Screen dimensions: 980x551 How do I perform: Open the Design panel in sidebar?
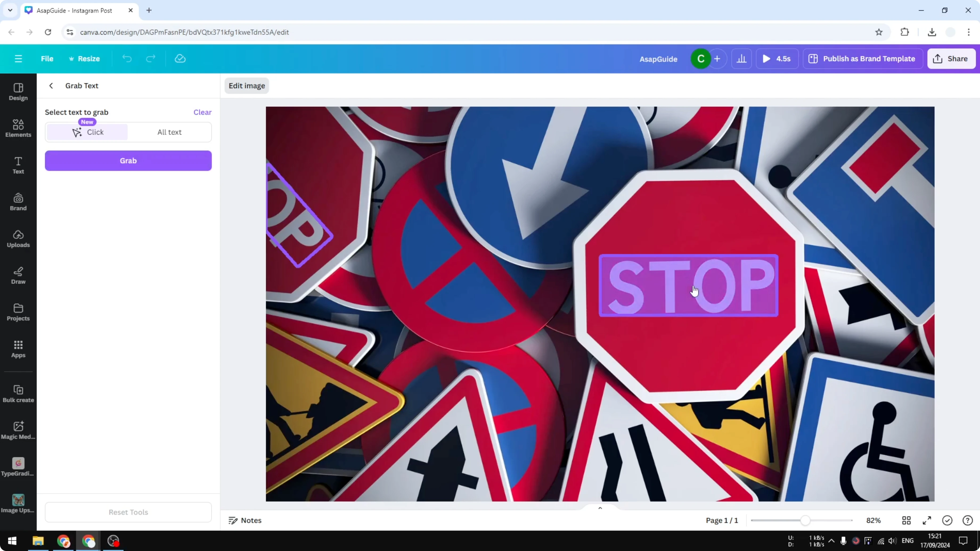pyautogui.click(x=18, y=92)
